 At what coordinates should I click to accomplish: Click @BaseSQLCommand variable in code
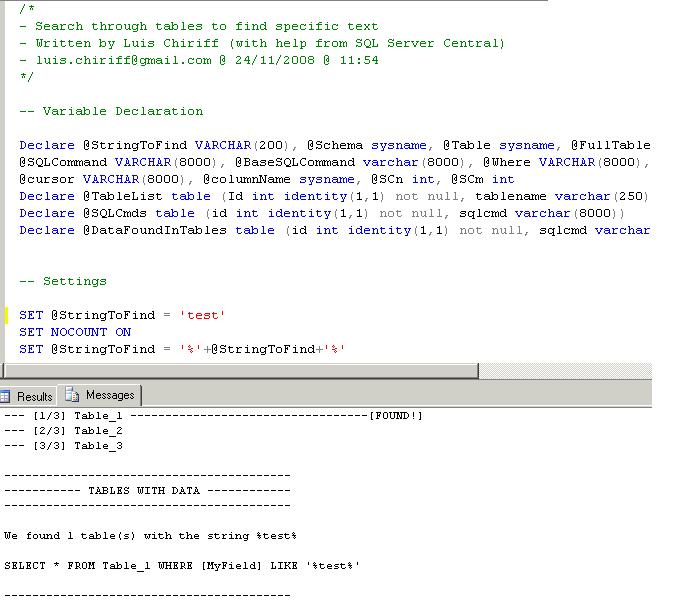(295, 162)
